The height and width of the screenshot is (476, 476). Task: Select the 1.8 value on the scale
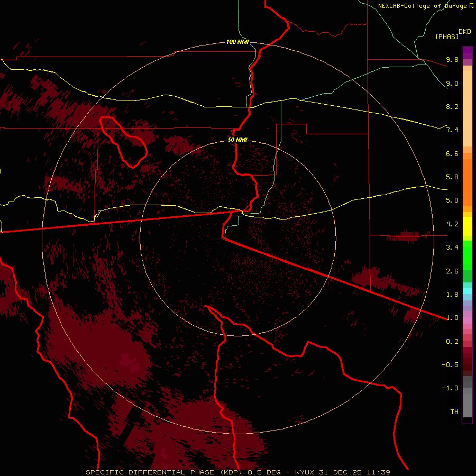click(452, 295)
